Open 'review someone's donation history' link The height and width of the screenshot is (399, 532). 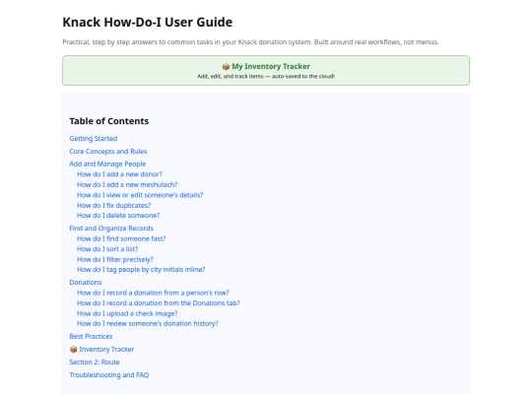tap(148, 324)
